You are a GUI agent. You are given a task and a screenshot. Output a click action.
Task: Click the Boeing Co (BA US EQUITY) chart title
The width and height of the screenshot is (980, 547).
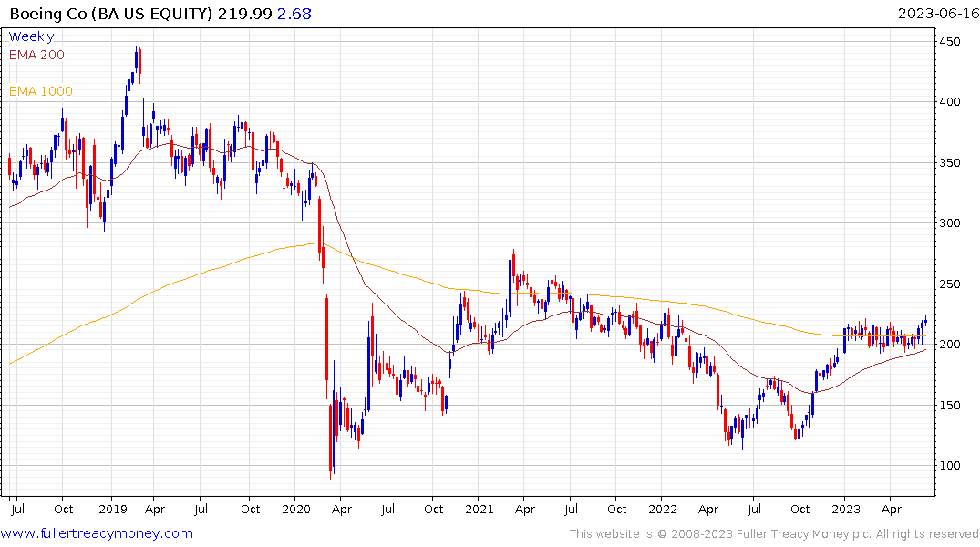[x=111, y=14]
